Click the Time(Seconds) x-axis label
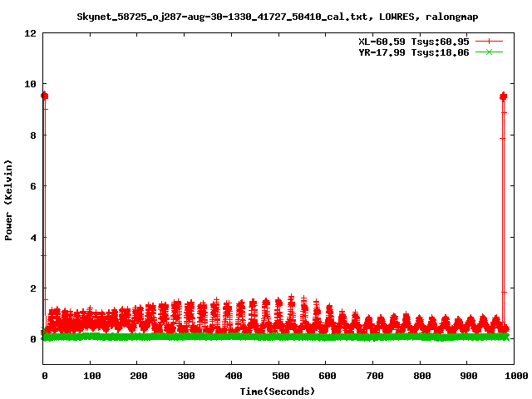Screen dimensions: 532x399 [278, 392]
